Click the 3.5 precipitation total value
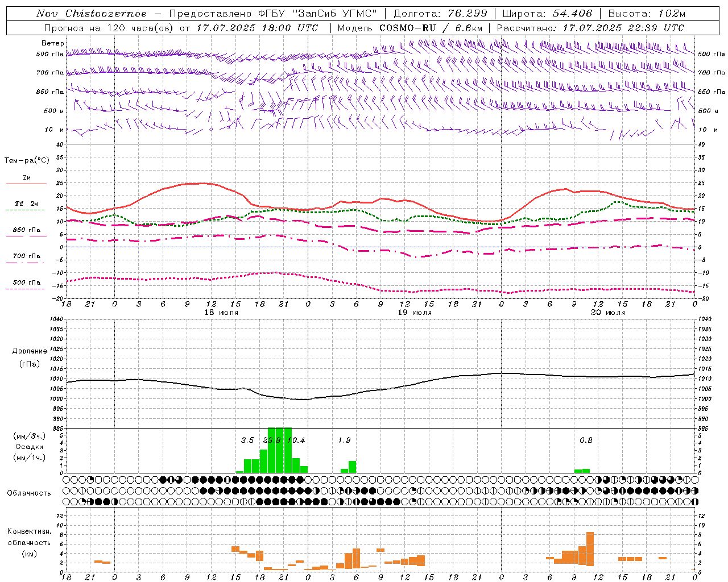The image size is (728, 582). 247,440
